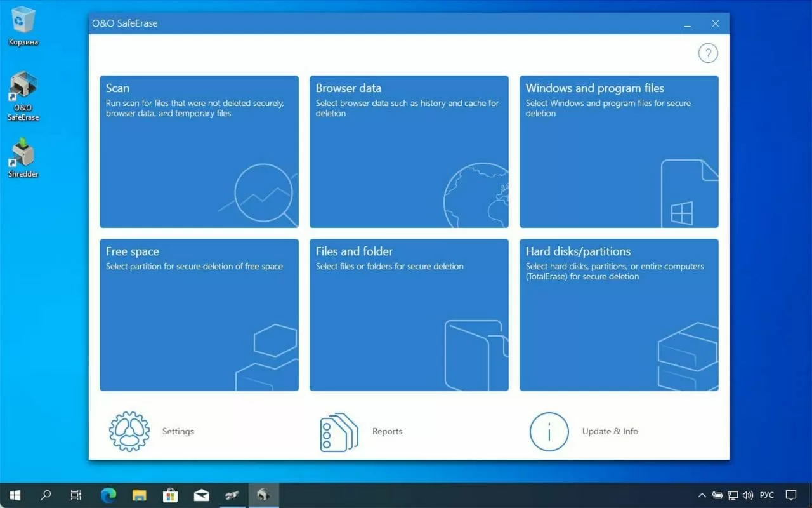Open the Windows Start menu
Image resolution: width=812 pixels, height=508 pixels.
[15, 495]
